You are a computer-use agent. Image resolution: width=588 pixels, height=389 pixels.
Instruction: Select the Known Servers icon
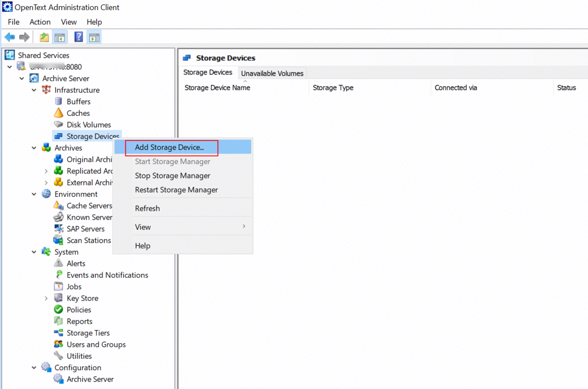coord(58,217)
